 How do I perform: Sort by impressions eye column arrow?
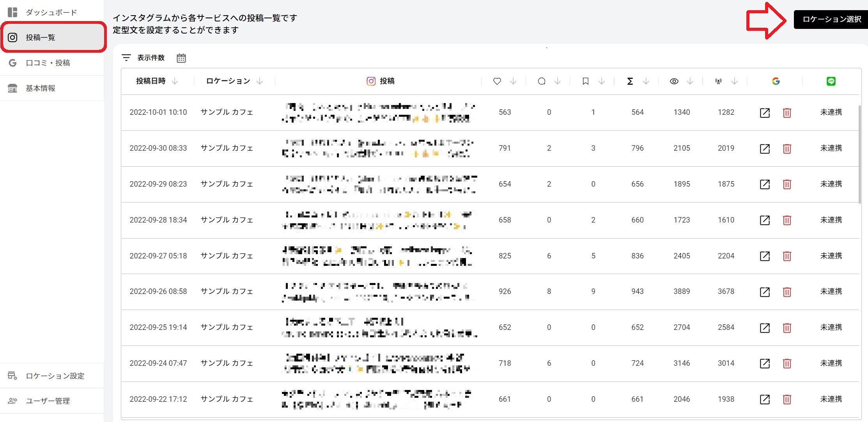pyautogui.click(x=690, y=81)
